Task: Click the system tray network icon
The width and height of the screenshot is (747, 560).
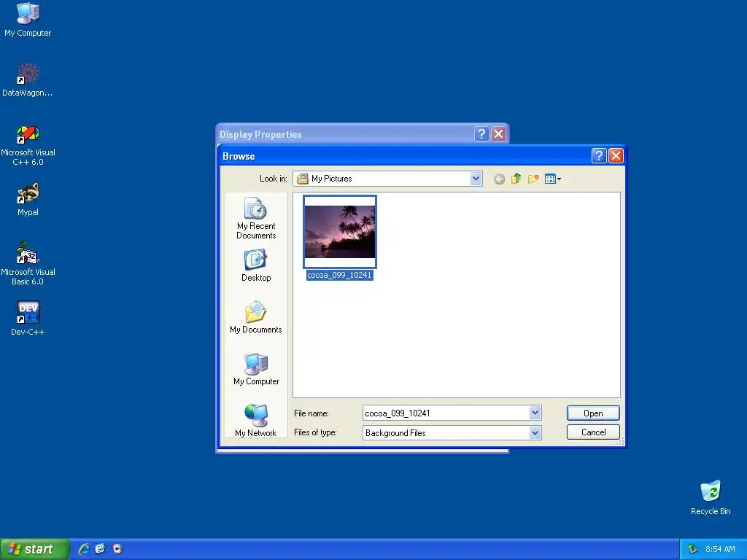Action: point(693,549)
